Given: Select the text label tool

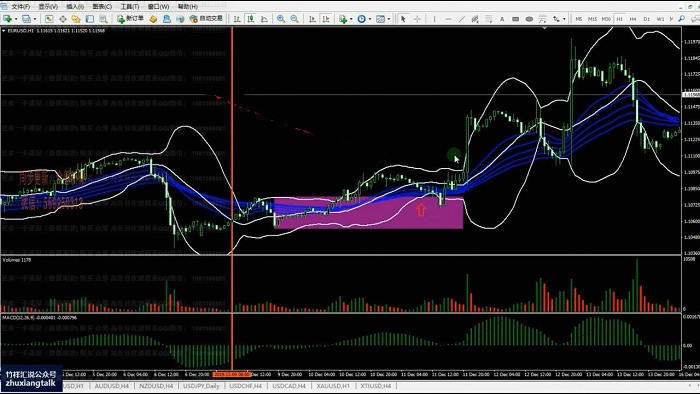Looking at the screenshot, I should click(502, 19).
